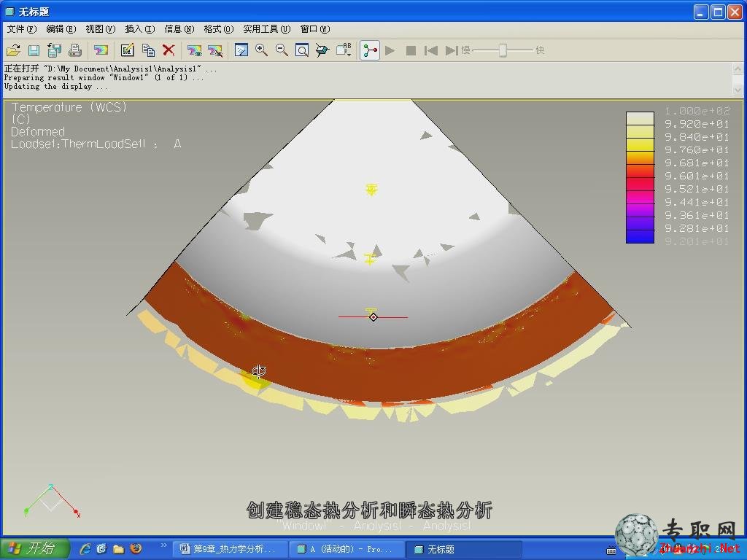Click the 无标题 taskbar button
The width and height of the screenshot is (747, 560).
tap(465, 549)
